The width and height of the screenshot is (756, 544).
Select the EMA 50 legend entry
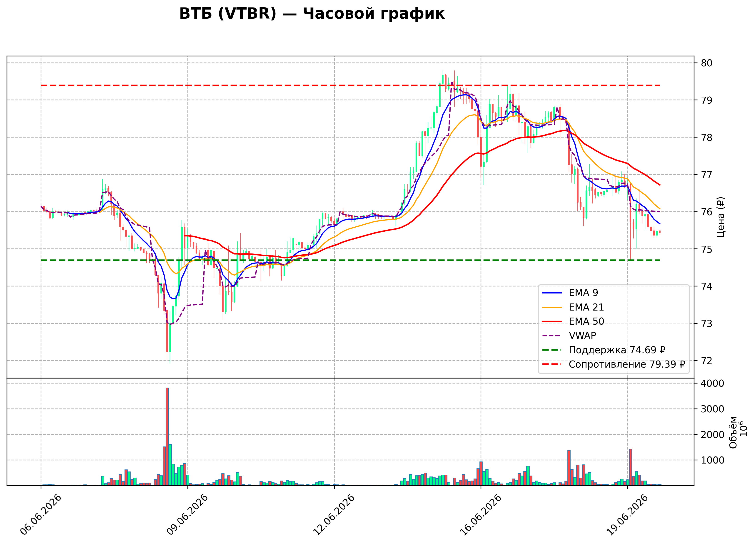(573, 321)
